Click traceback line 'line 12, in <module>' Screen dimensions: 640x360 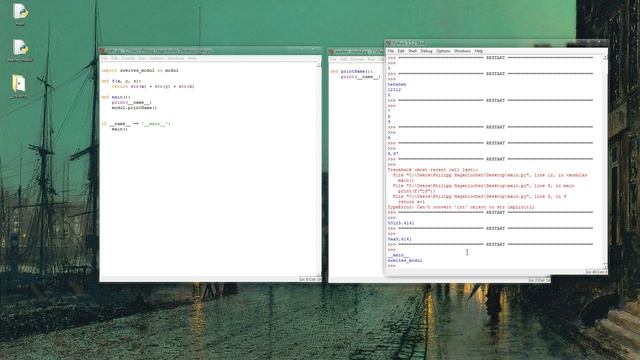tap(490, 175)
